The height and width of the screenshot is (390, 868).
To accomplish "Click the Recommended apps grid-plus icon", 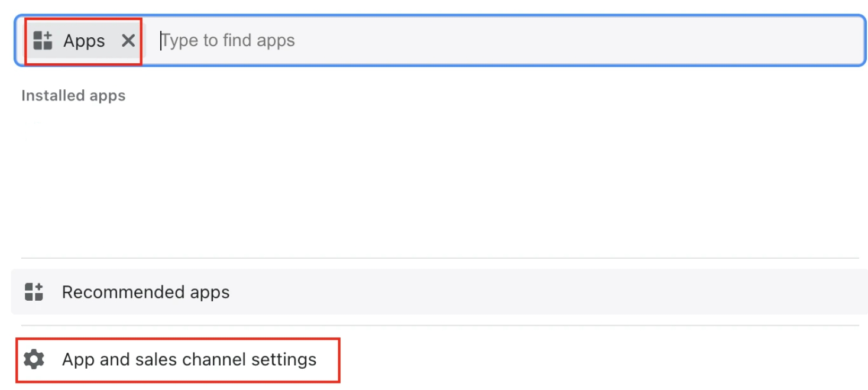I will (x=34, y=292).
